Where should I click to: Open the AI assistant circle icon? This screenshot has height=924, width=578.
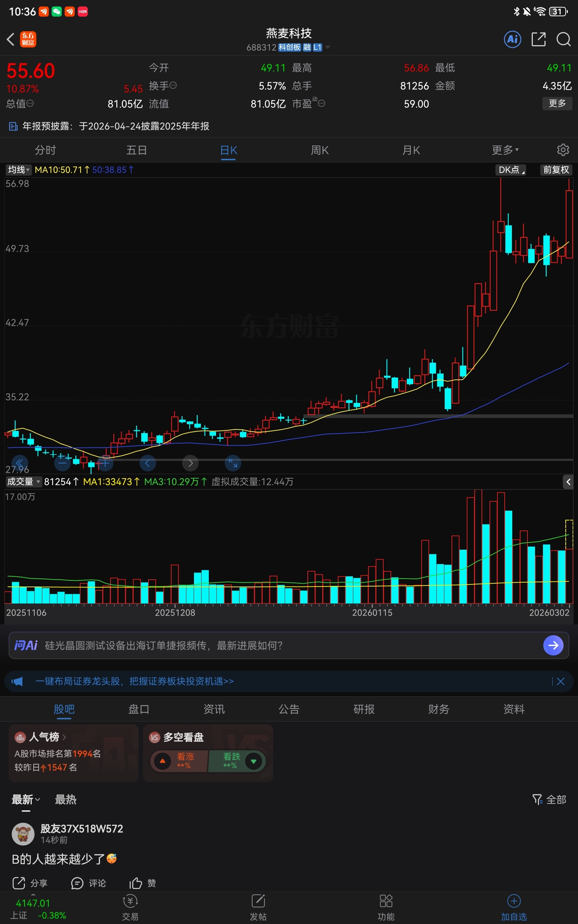513,39
